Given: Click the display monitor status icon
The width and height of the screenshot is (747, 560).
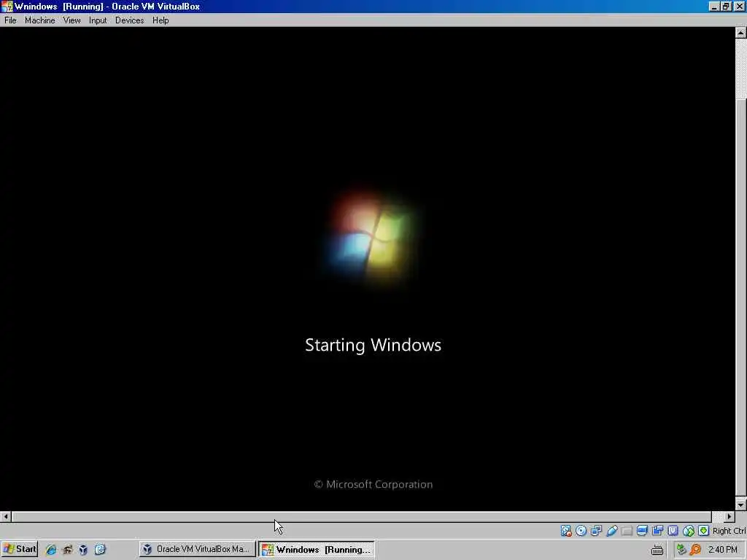Looking at the screenshot, I should tap(642, 531).
